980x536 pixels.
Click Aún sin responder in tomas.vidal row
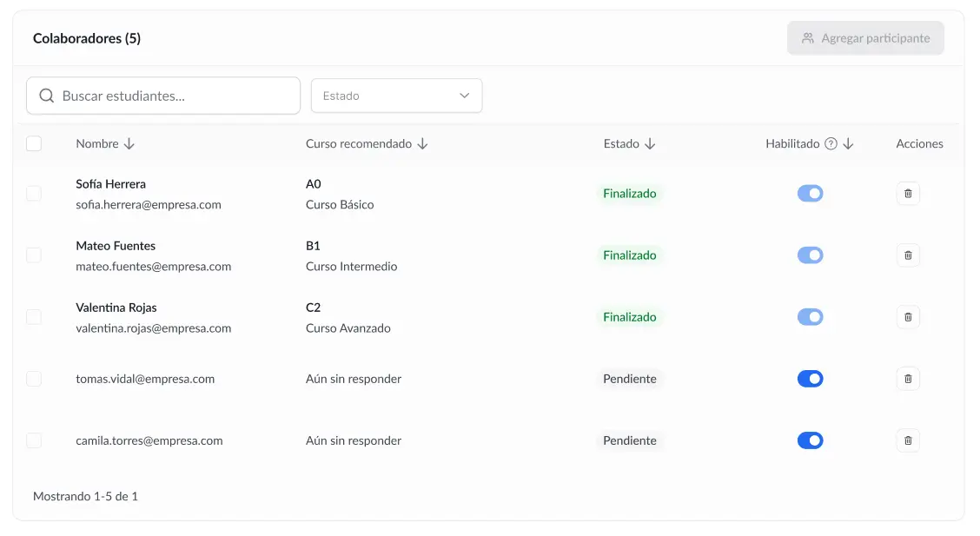click(x=353, y=380)
